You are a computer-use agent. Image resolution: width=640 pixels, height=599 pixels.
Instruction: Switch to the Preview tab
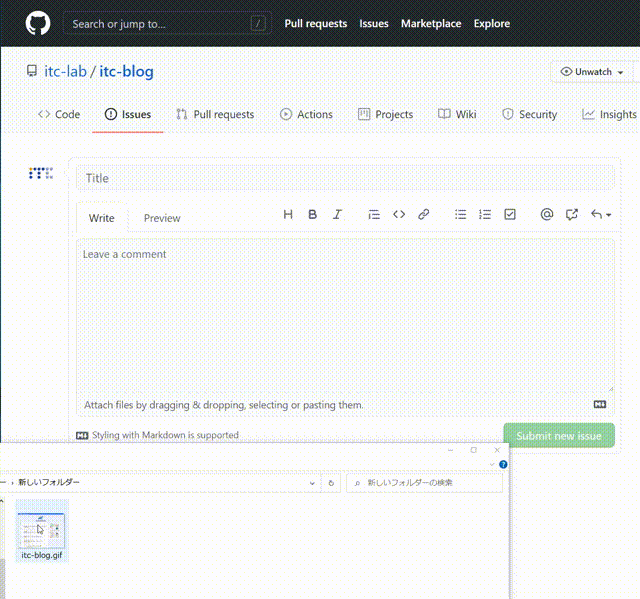(162, 218)
